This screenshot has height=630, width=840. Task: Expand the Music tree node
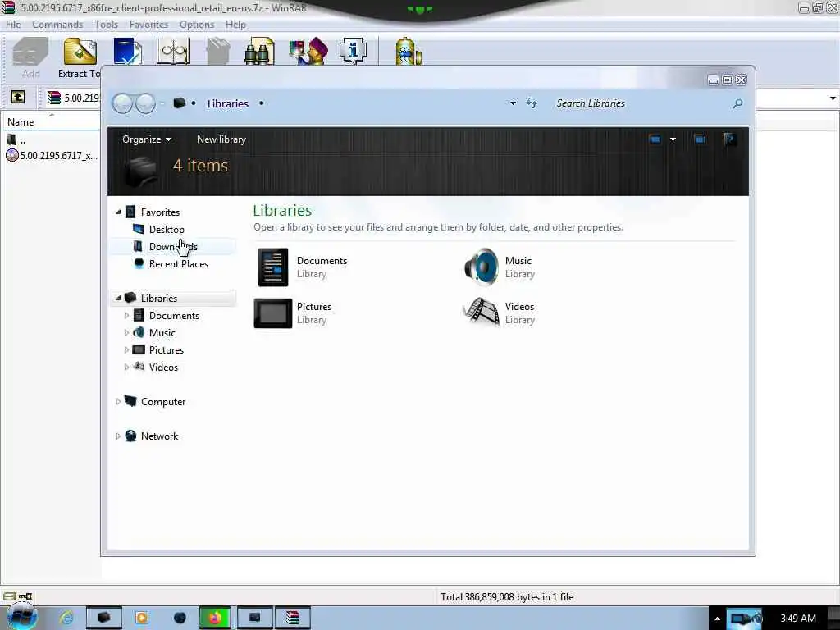pos(126,333)
